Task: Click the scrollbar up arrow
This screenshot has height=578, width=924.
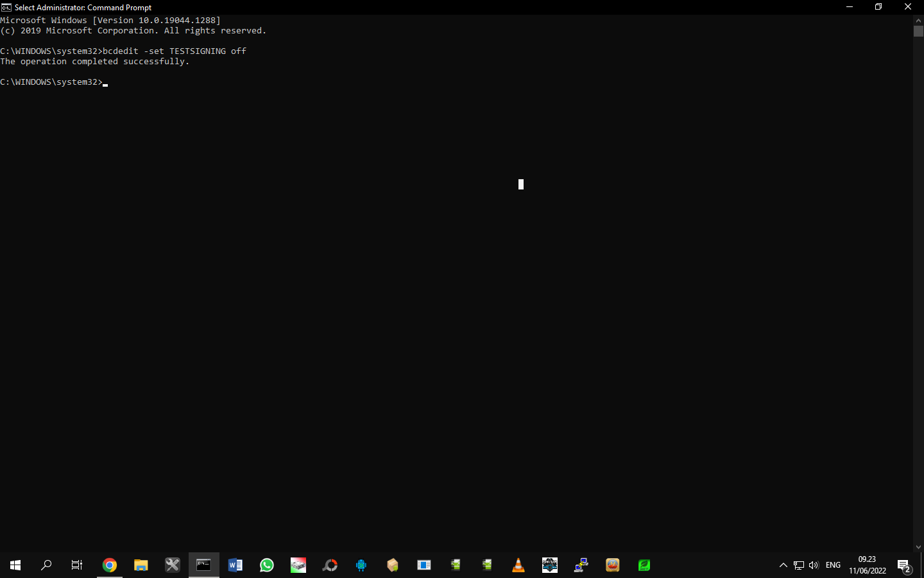Action: click(x=918, y=20)
